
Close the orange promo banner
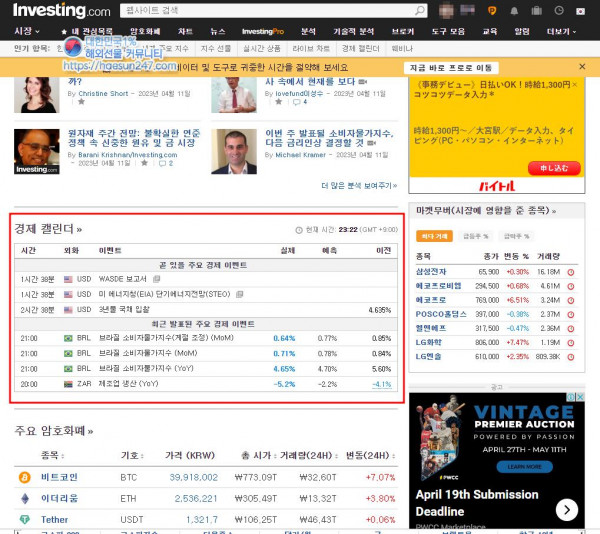[x=582, y=67]
